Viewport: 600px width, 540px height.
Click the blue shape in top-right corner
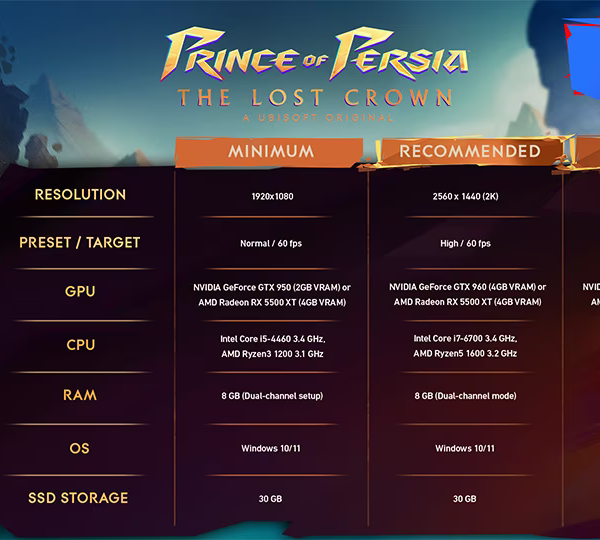[582, 57]
